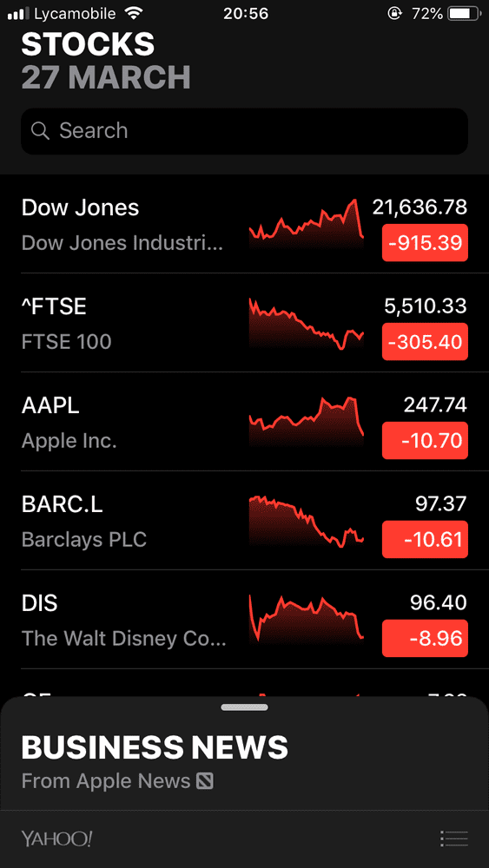The image size is (489, 868).
Task: Expand the Business News heading
Action: point(155,747)
